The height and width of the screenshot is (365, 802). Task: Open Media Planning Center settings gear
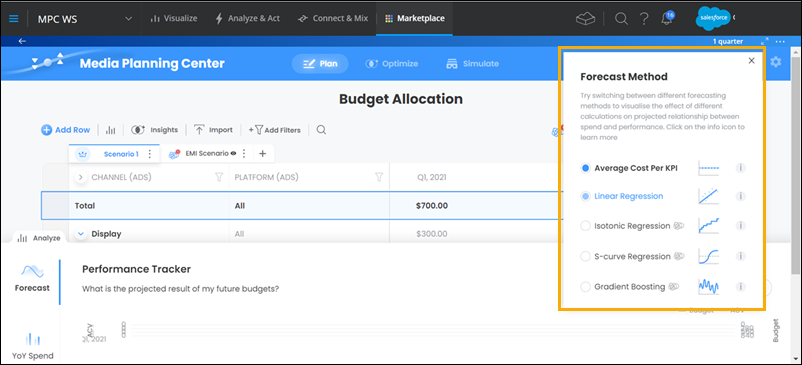pos(775,62)
